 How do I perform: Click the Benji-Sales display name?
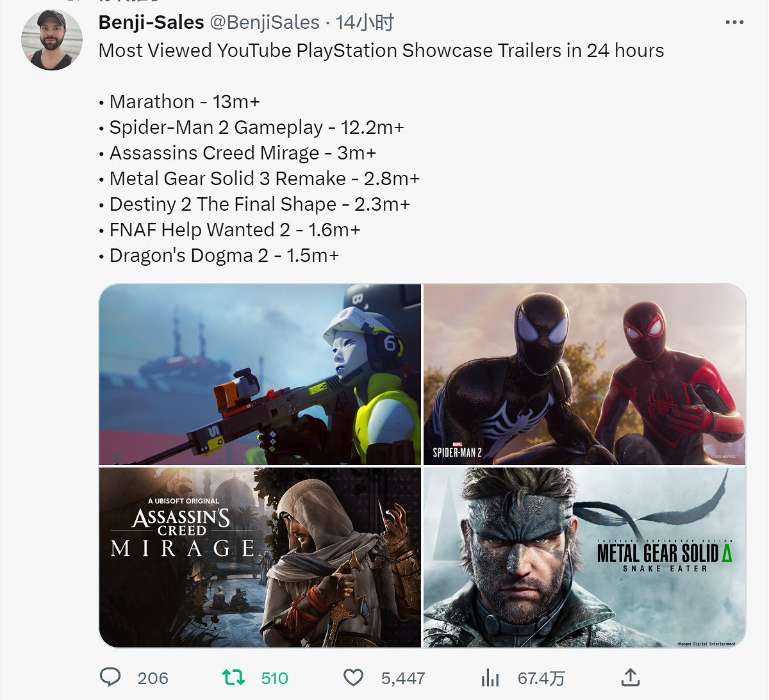[x=151, y=22]
